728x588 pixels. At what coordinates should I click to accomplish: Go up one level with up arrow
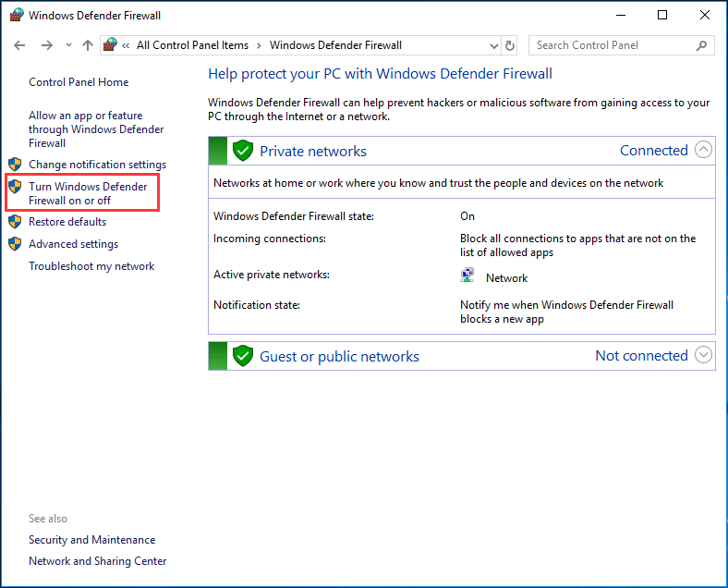88,45
